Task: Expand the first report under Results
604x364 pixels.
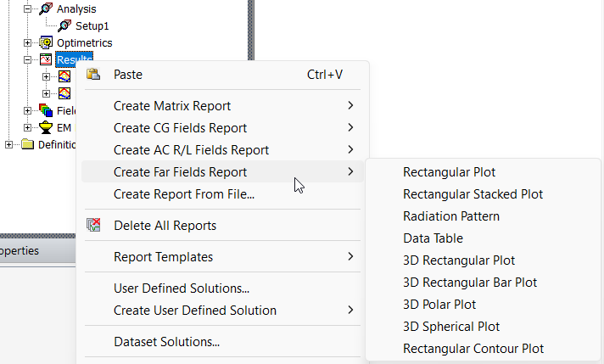Action: point(46,76)
